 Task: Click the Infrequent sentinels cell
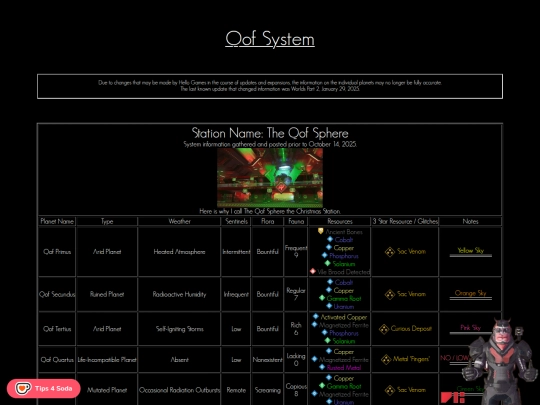coord(236,294)
